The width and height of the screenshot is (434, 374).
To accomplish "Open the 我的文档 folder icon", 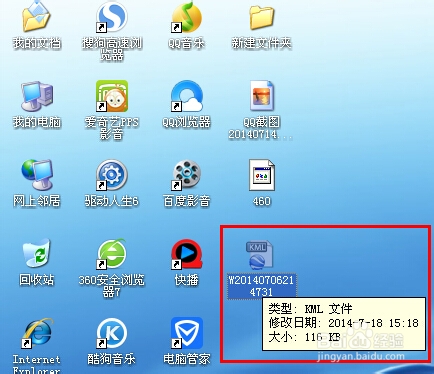I will click(36, 17).
